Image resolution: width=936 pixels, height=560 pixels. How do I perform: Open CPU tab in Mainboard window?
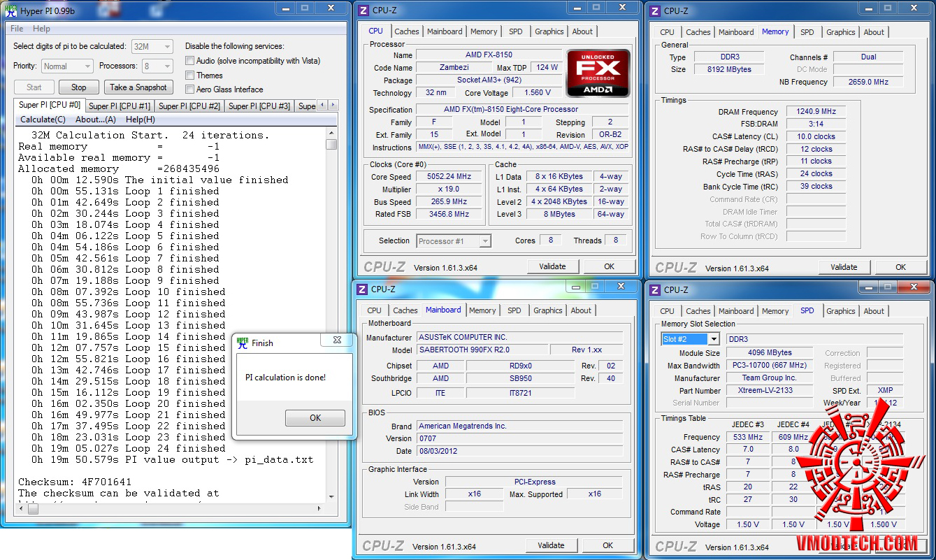tap(375, 310)
